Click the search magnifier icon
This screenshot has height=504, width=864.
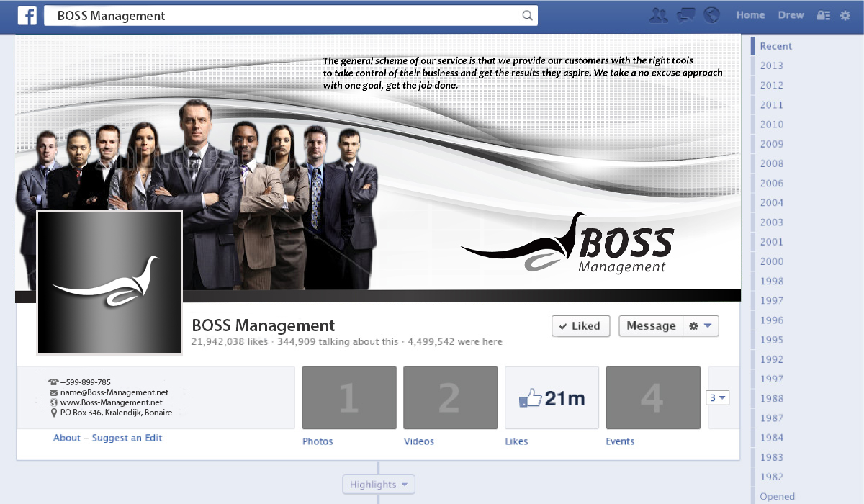tap(528, 15)
